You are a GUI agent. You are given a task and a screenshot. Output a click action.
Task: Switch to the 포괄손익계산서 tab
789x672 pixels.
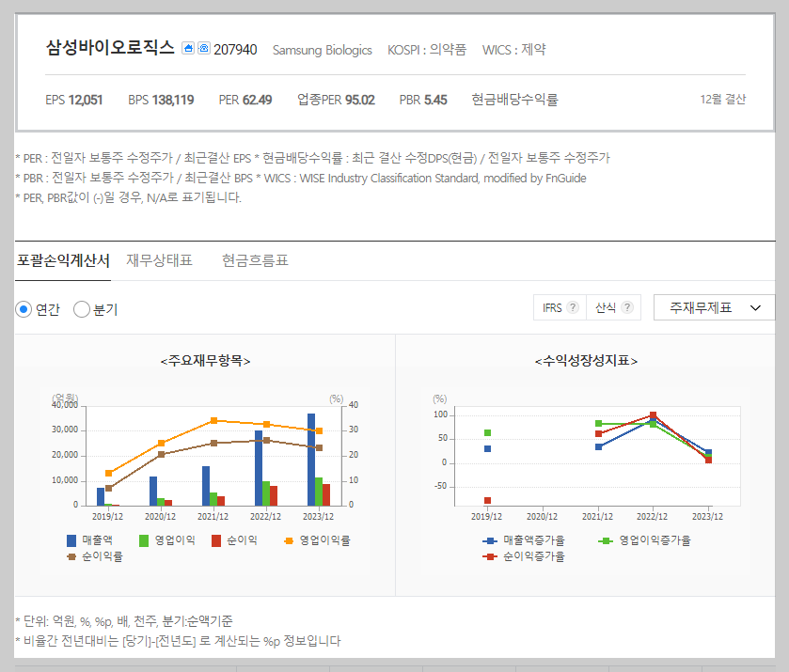tap(63, 261)
